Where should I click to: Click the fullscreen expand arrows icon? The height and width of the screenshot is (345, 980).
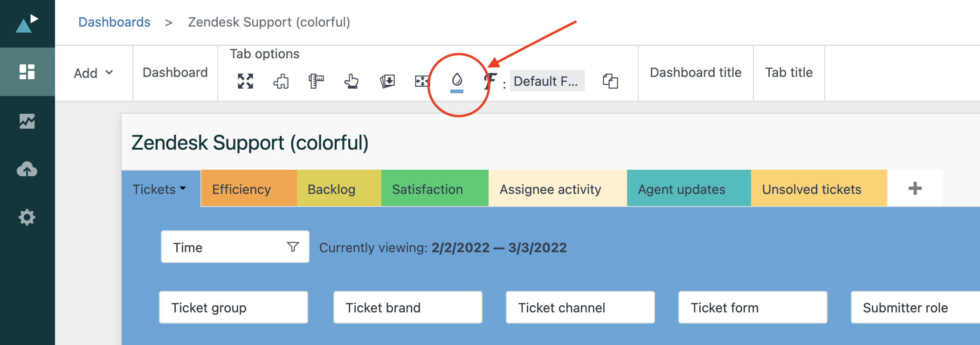pyautogui.click(x=245, y=81)
